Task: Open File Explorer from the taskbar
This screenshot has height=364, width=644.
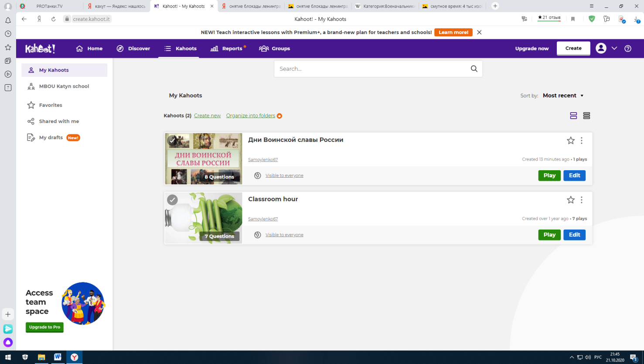Action: point(41,357)
